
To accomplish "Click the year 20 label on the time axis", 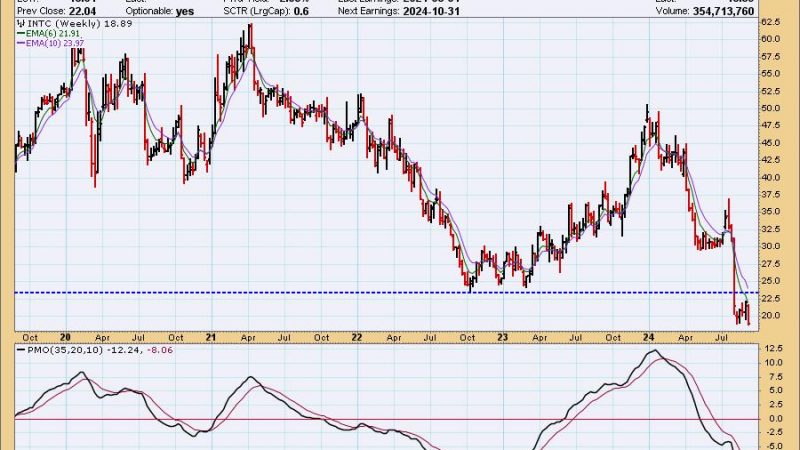I will pyautogui.click(x=65, y=337).
